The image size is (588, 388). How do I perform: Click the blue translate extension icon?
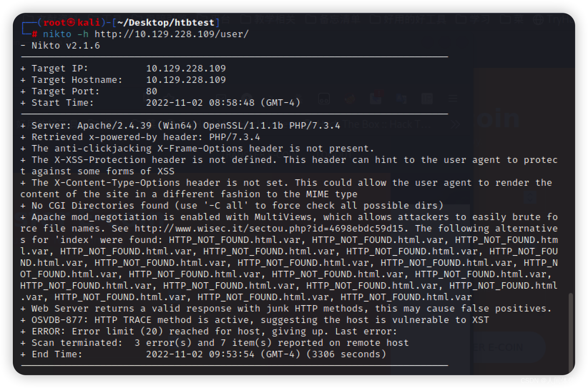pyautogui.click(x=401, y=98)
